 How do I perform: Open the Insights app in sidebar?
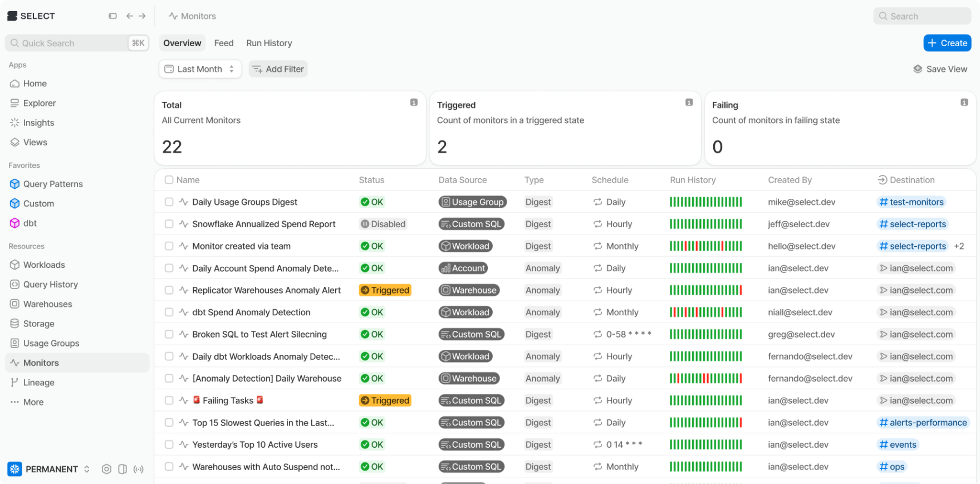[x=38, y=123]
